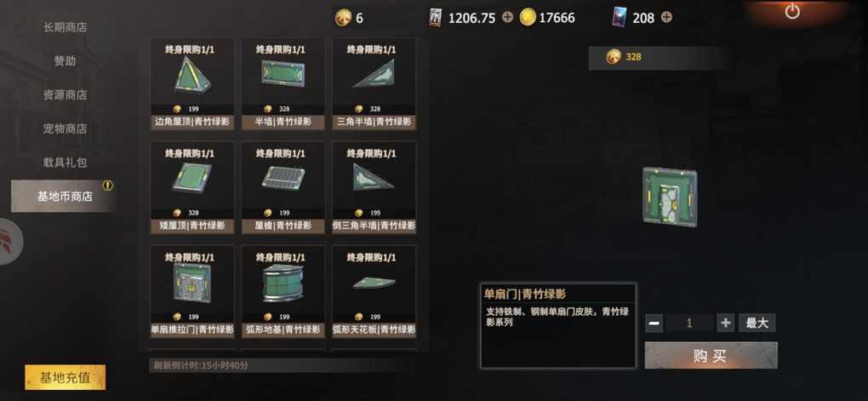The image size is (868, 401).
Task: Click the power icon at top right
Action: (x=792, y=11)
